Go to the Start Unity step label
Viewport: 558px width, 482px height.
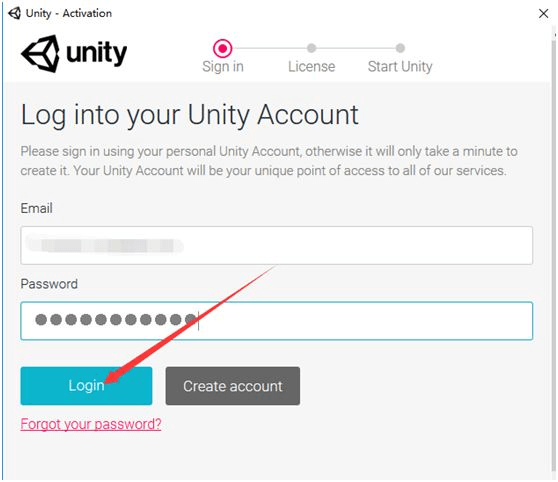pyautogui.click(x=400, y=67)
